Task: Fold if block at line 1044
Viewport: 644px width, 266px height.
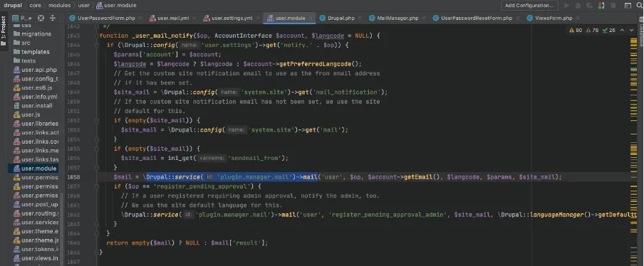Action: click(97, 45)
